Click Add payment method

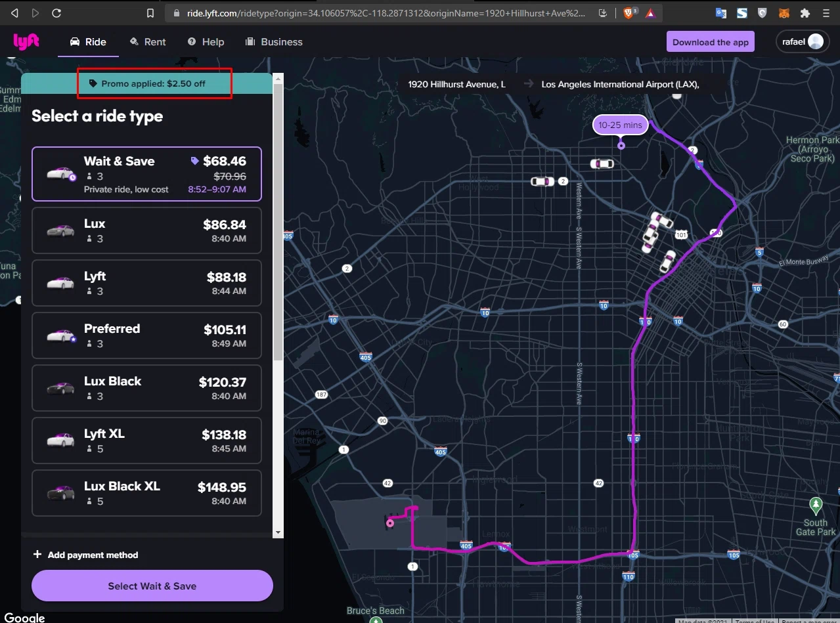(86, 555)
